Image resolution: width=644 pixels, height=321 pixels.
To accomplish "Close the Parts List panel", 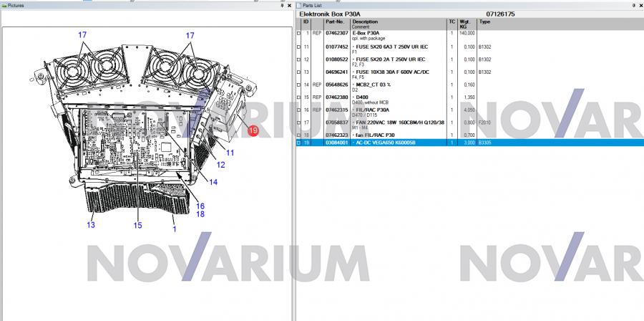I will click(x=638, y=5).
